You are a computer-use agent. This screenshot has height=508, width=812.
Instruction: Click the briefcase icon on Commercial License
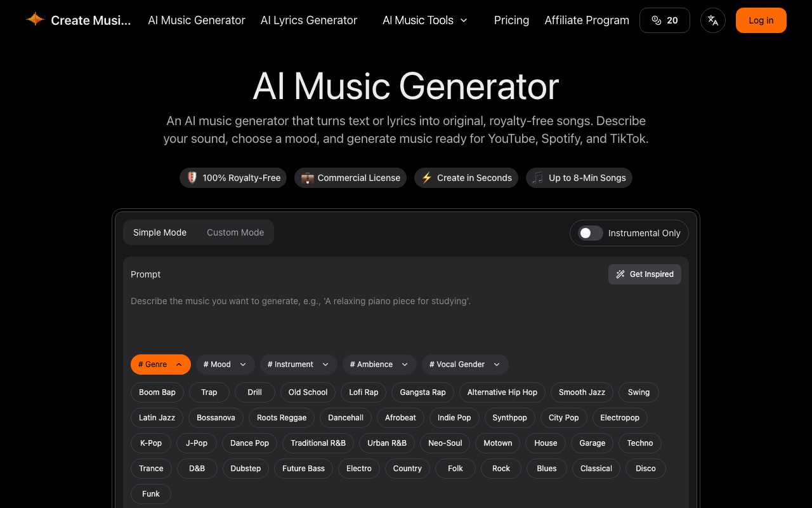click(307, 178)
